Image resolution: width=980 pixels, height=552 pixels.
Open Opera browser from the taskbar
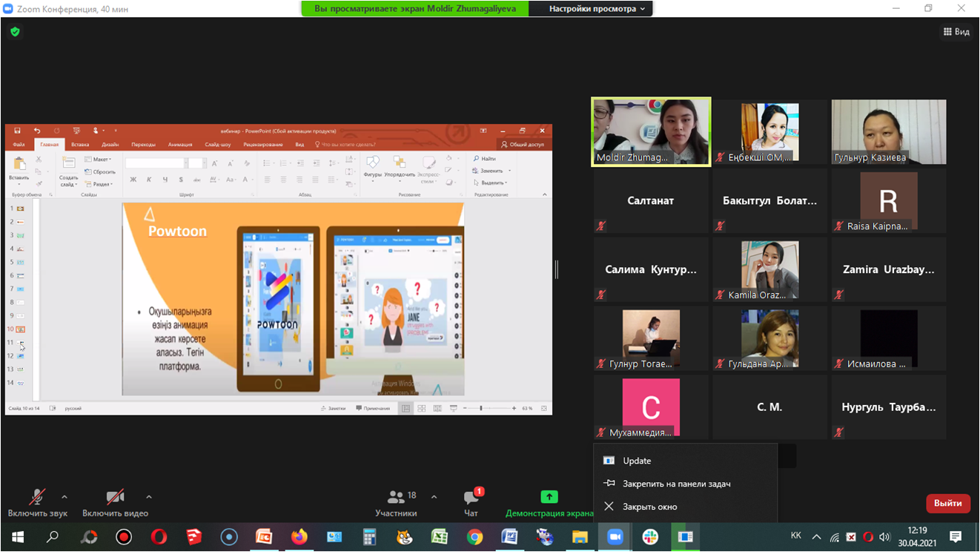pyautogui.click(x=159, y=536)
